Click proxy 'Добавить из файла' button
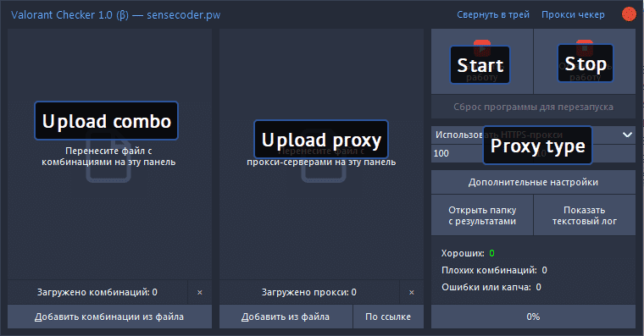Screen dimensions: 644x336 click(x=286, y=317)
